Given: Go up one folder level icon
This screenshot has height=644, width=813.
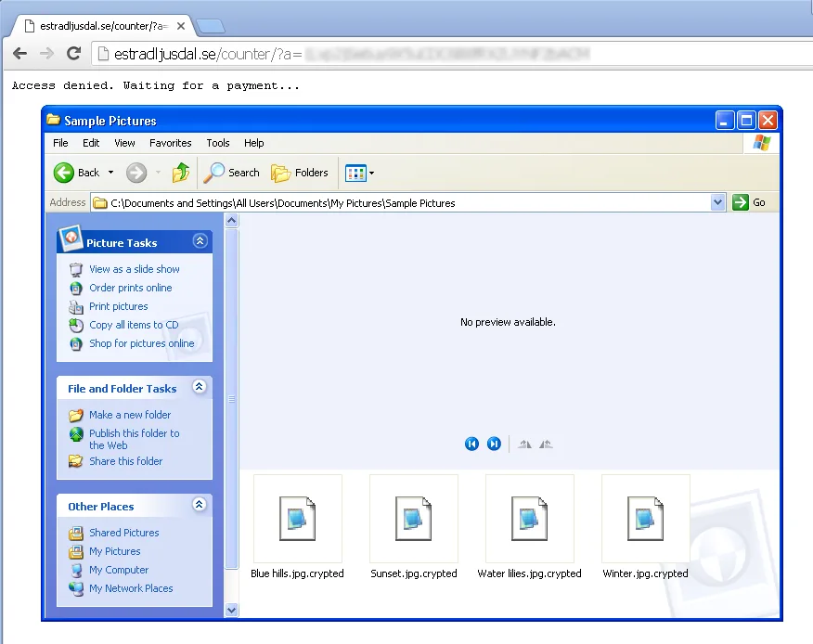Looking at the screenshot, I should [x=181, y=173].
